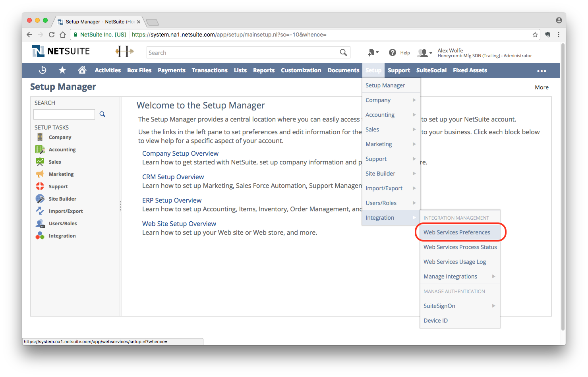This screenshot has width=588, height=377.
Task: Open the Shortcuts star icon
Action: (62, 70)
